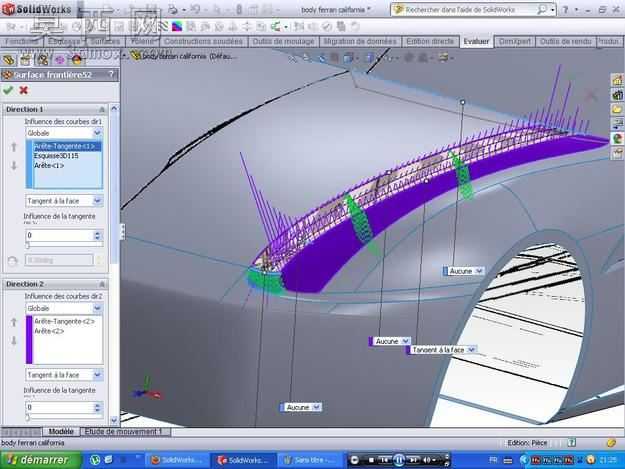625x469 pixels.
Task: Open the 'Aucune' callout dropdown beside the wheel arch
Action: [x=479, y=271]
